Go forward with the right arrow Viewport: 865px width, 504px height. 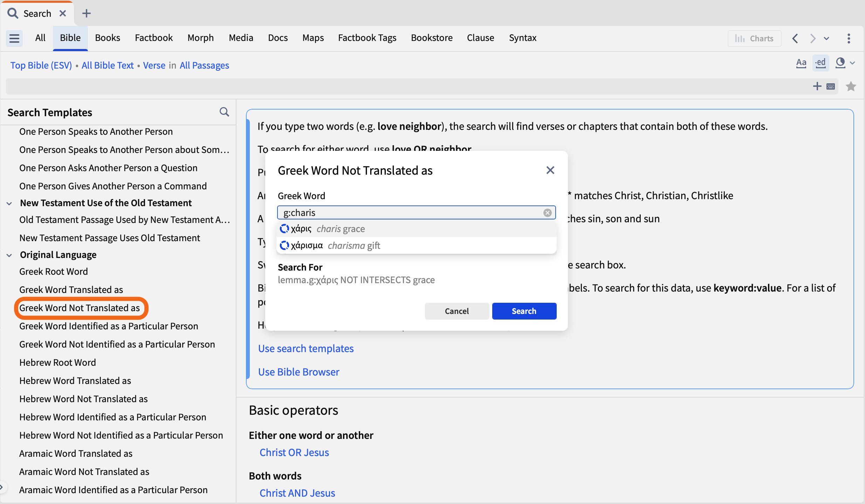click(x=812, y=38)
